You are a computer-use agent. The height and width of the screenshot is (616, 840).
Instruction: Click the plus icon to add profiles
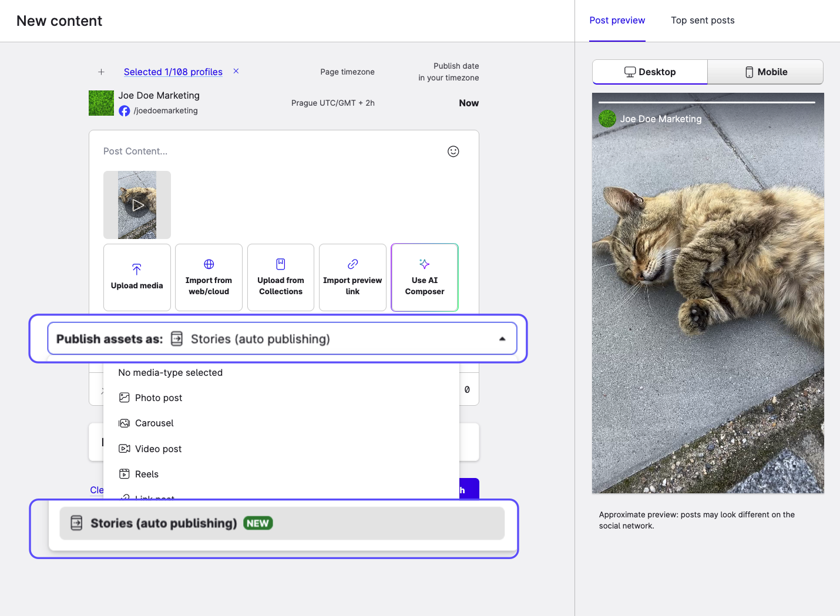tap(101, 72)
